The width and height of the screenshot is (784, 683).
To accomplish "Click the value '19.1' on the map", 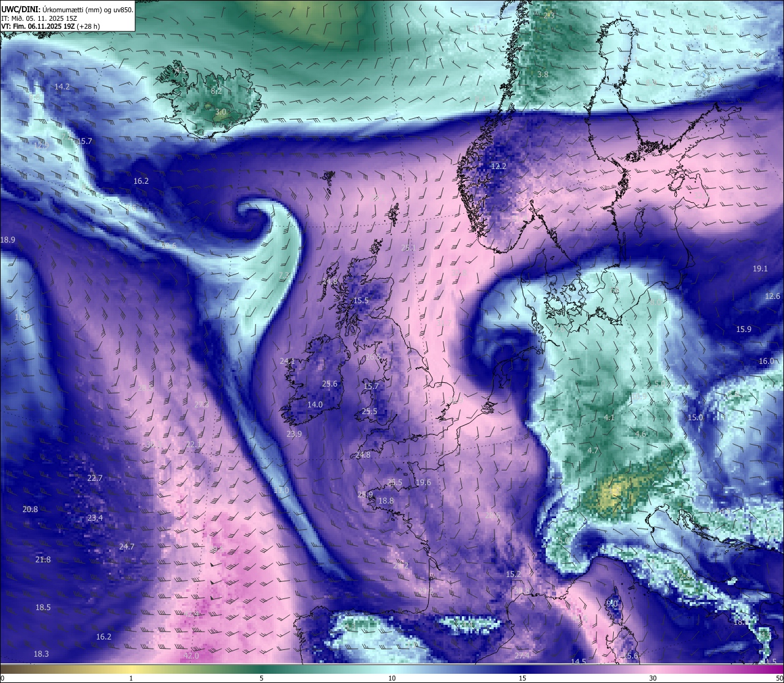I will (x=760, y=268).
